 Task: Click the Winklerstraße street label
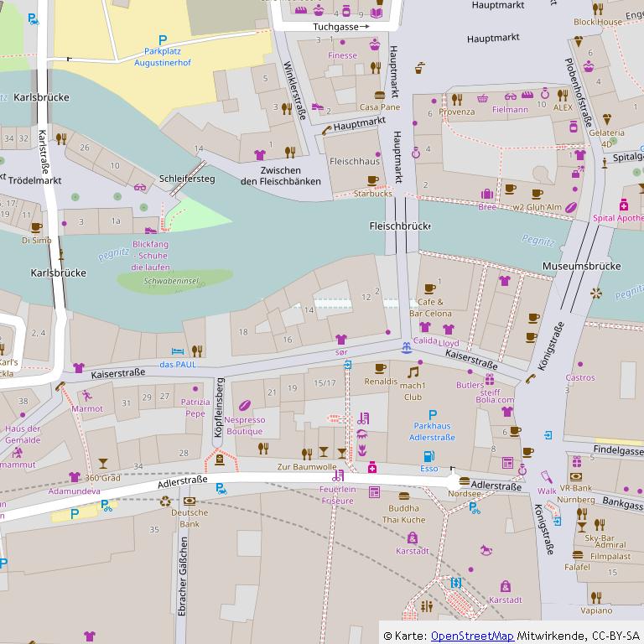pos(295,91)
